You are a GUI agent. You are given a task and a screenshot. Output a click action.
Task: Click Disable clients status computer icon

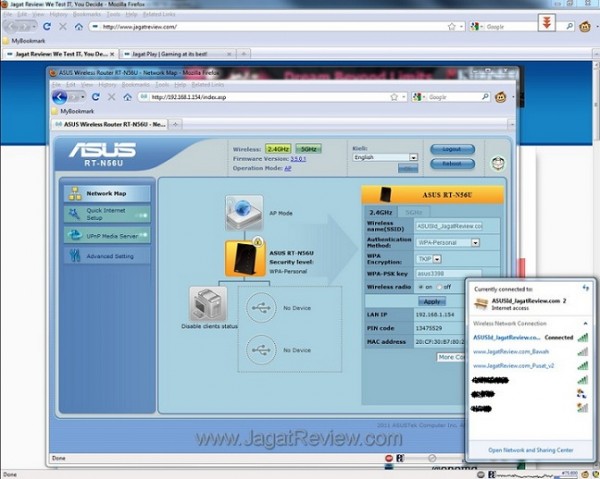208,305
